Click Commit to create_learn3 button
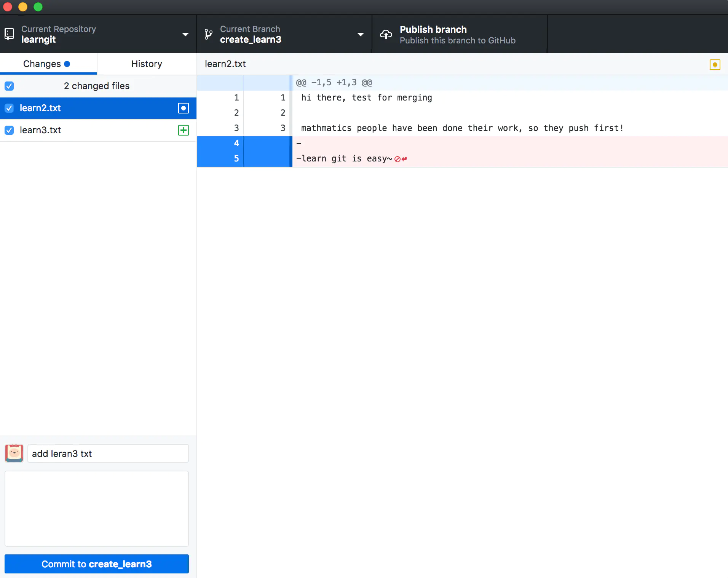728x578 pixels. 97,564
